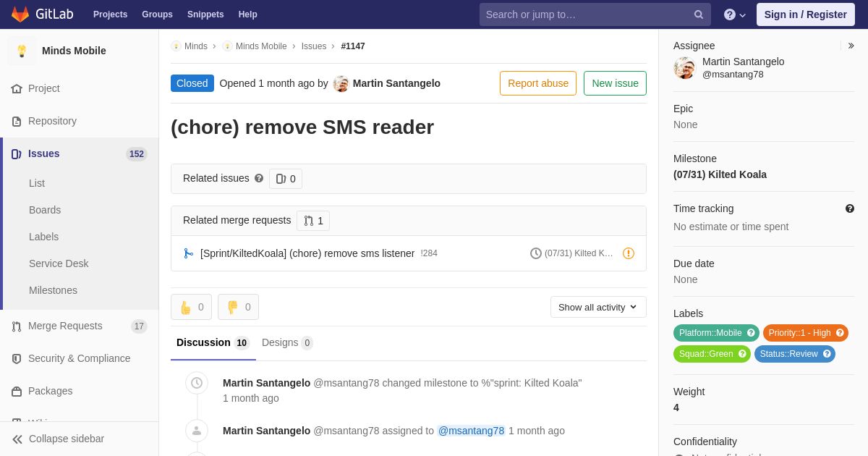
Task: Open the Minds Mobile project avatar
Action: 22,51
